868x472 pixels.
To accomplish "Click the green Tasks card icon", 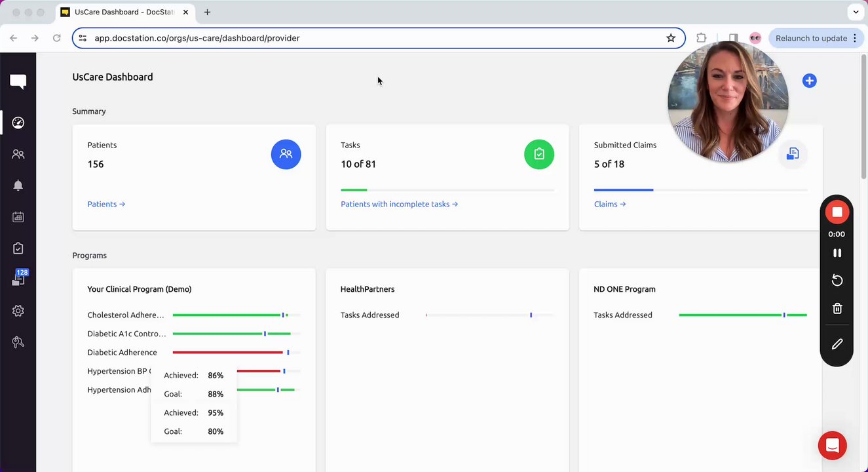I will [539, 154].
